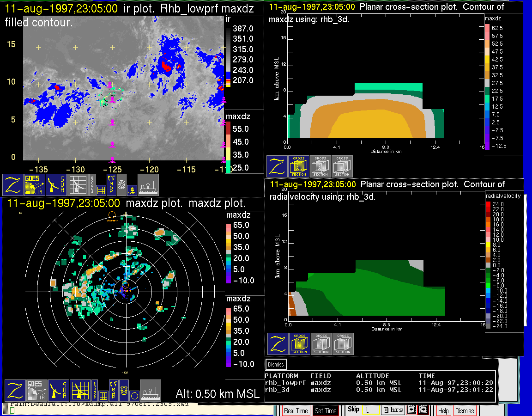Screen dimensions: 532x416
Task: Switch to Real Time mode
Action: 296,410
